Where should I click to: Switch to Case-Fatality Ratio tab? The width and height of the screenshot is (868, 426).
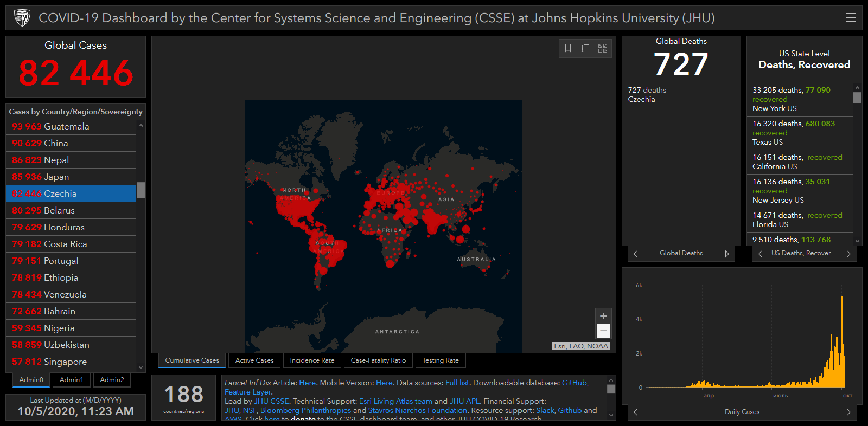[x=378, y=360]
